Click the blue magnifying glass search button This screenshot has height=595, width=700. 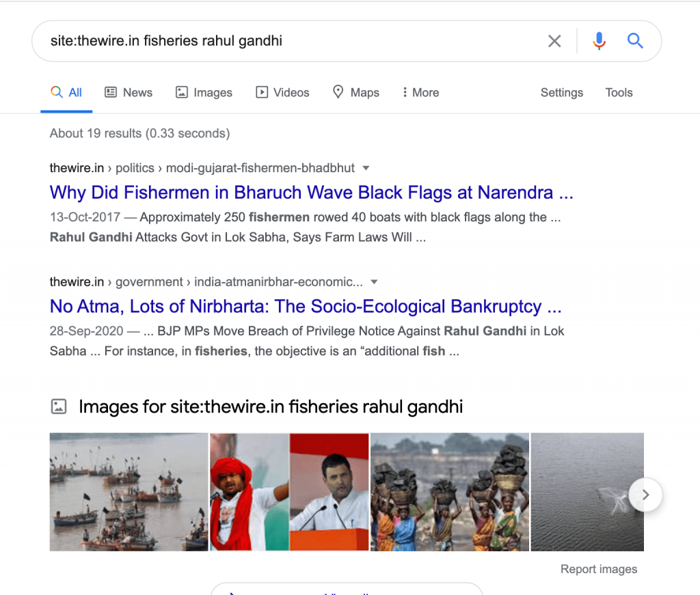point(635,41)
